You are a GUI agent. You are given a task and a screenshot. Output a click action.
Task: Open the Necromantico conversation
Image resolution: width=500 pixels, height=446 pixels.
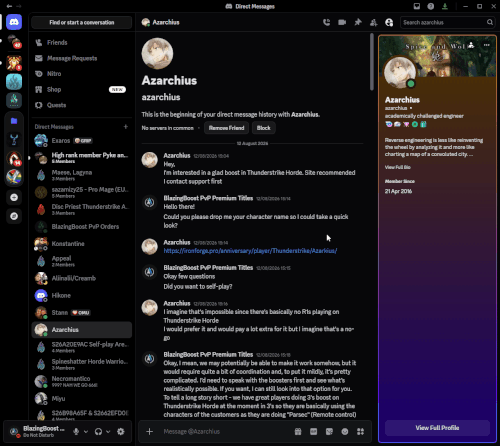pos(82,381)
